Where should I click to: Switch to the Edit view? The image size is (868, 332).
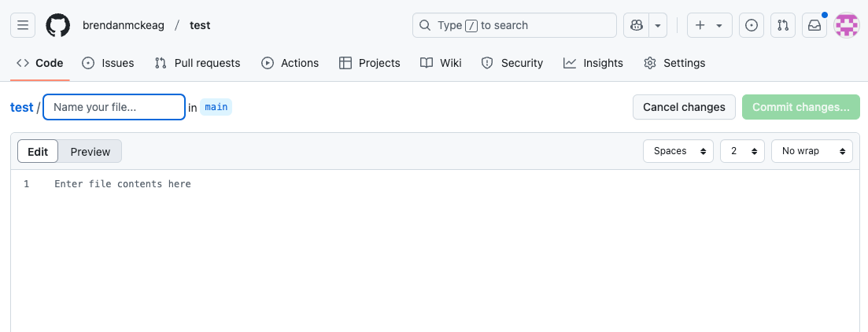pos(38,152)
